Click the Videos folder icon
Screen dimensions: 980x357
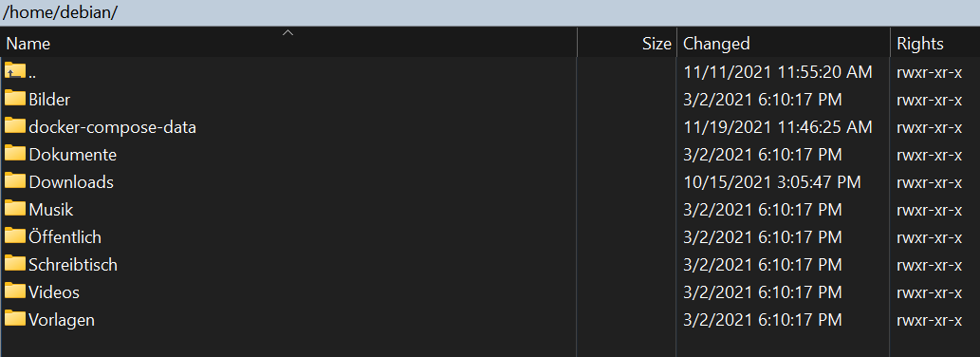(x=15, y=291)
